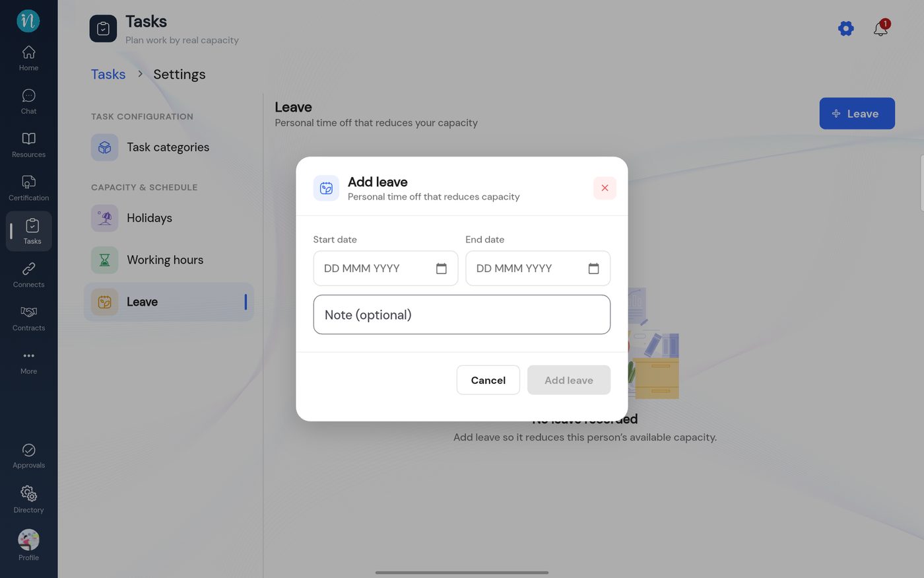
Task: Open Working hours settings
Action: point(169,260)
